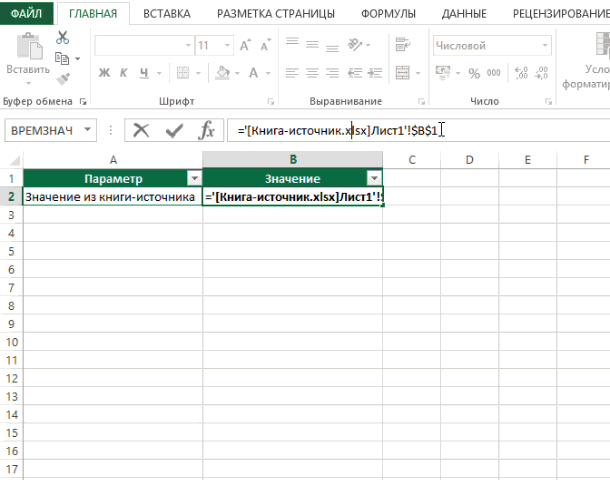Switch to the РАЗМЕТКА СТРАНИЦЫ tab
This screenshot has height=480, width=610.
click(276, 14)
